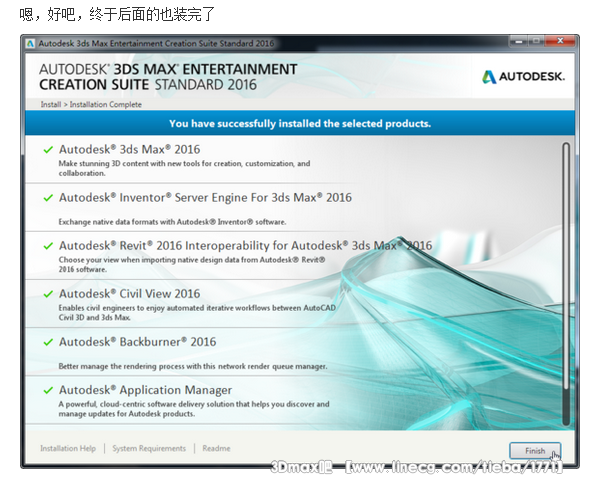Click the 3DS Max Entertainment Creation Suite heading
This screenshot has width=592, height=484.
point(168,77)
